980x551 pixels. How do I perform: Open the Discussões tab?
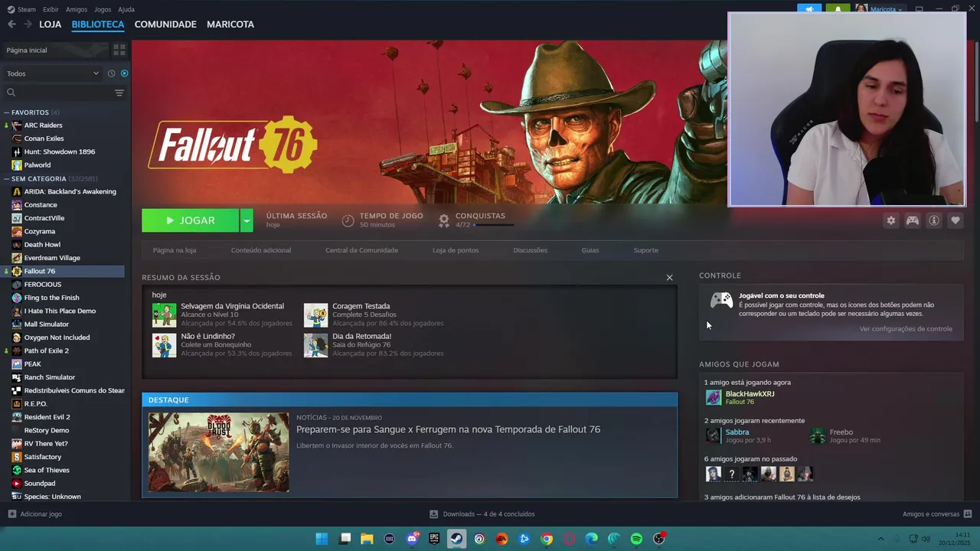click(x=531, y=250)
